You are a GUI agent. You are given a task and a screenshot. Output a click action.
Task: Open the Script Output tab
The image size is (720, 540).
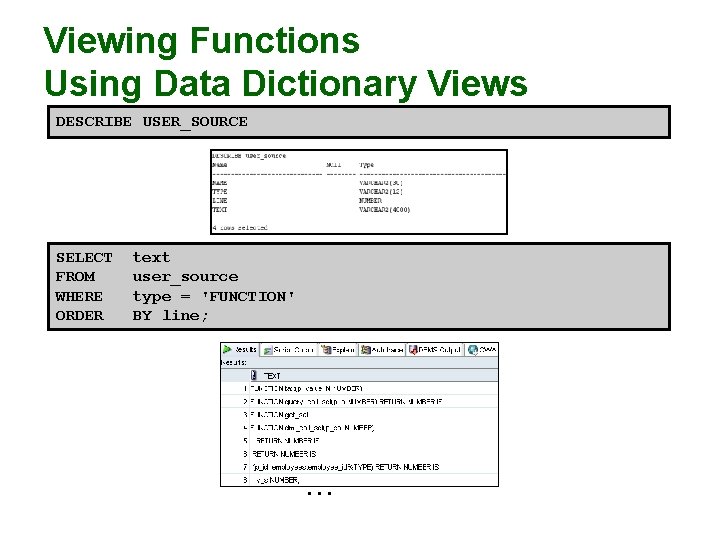[x=289, y=350]
